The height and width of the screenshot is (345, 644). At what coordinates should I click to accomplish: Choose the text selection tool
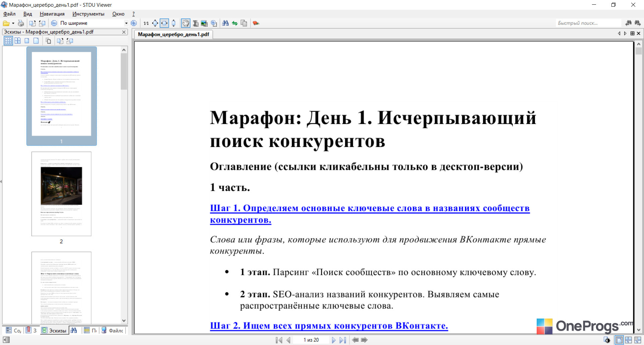click(195, 23)
